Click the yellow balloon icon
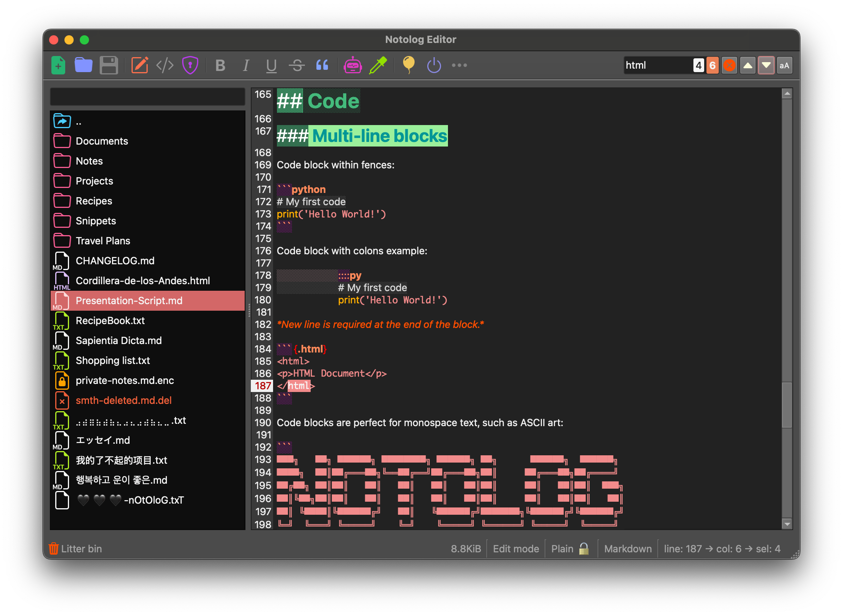The height and width of the screenshot is (616, 843). 408,65
